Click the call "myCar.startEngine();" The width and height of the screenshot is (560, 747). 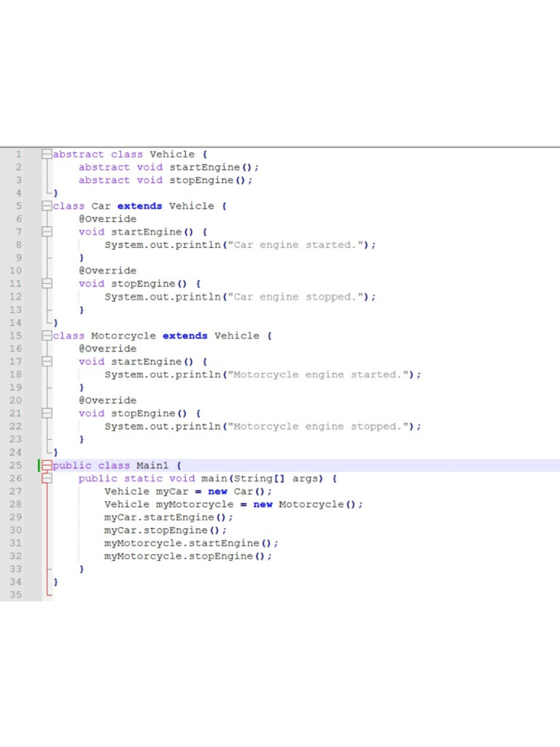[x=168, y=517]
